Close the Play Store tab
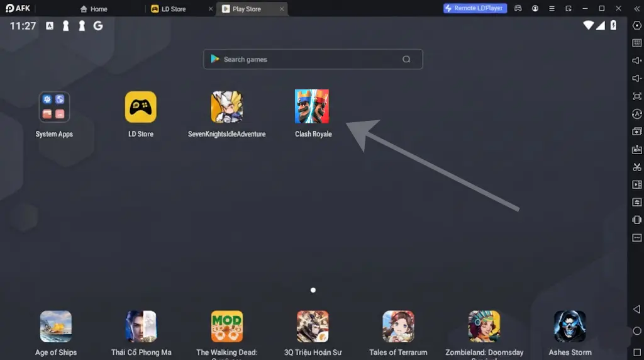 [x=282, y=9]
